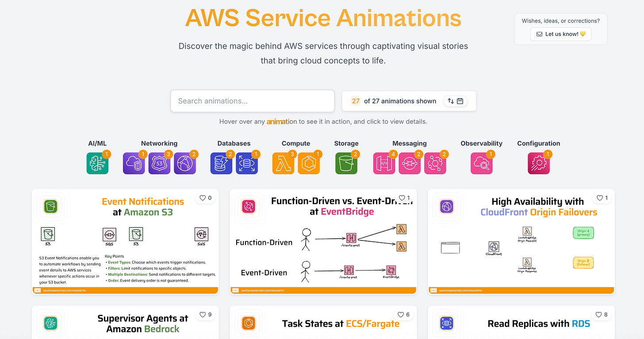
Task: Filter by the ECS Compute icon
Action: coord(309,163)
